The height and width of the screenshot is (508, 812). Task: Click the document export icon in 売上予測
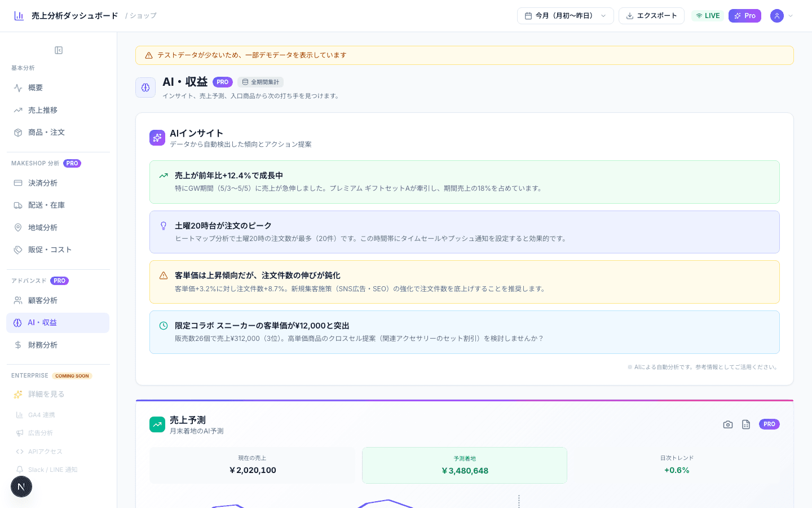[x=746, y=424]
